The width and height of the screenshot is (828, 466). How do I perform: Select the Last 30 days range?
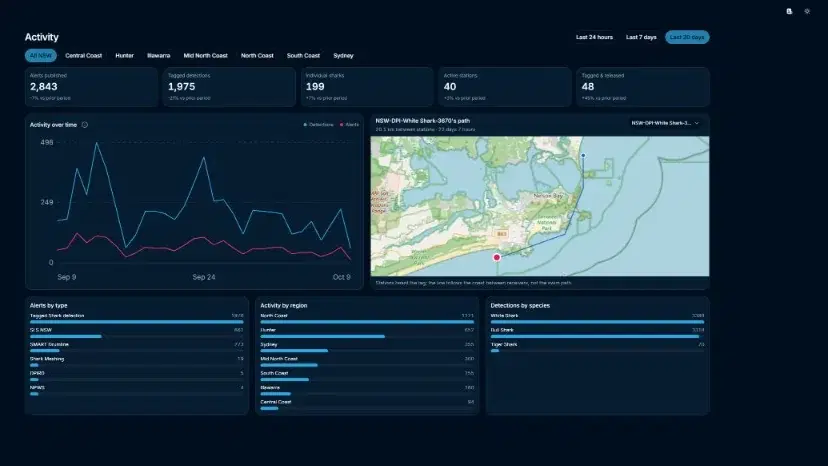(x=687, y=38)
